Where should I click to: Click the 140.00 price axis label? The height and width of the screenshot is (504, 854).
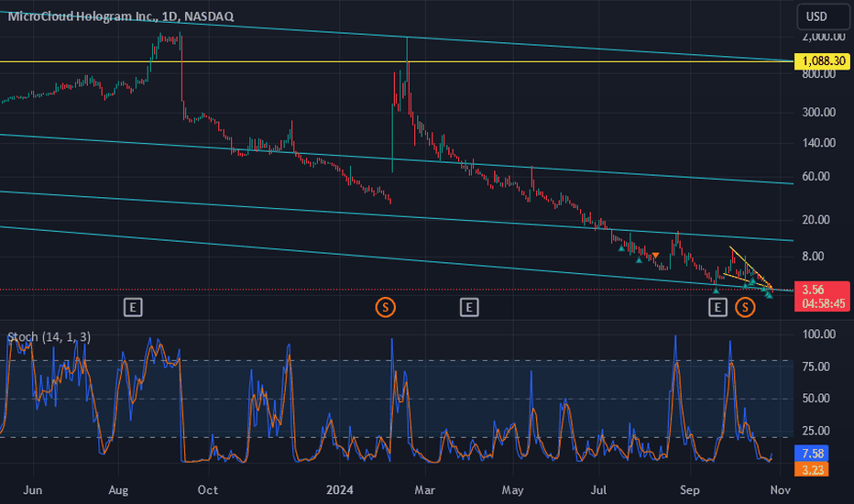818,143
